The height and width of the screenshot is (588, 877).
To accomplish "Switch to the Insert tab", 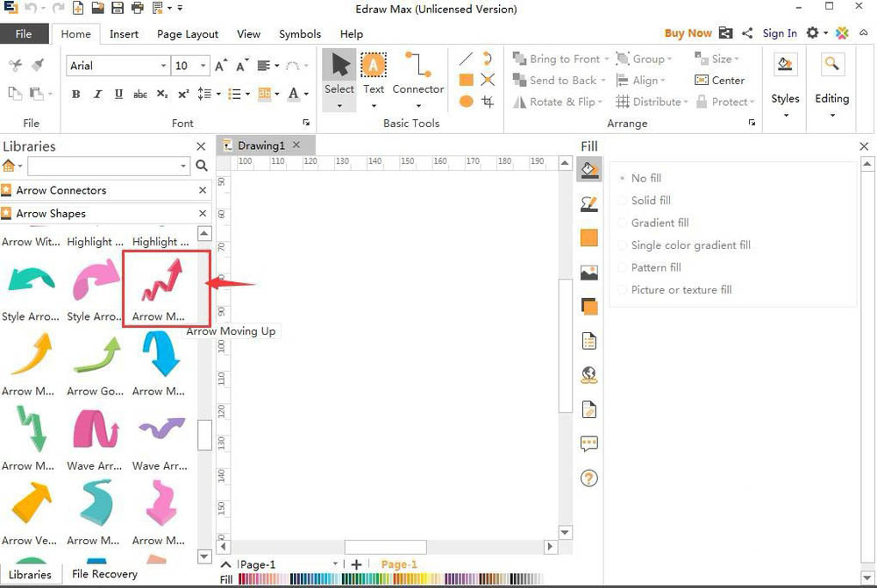I will (124, 34).
